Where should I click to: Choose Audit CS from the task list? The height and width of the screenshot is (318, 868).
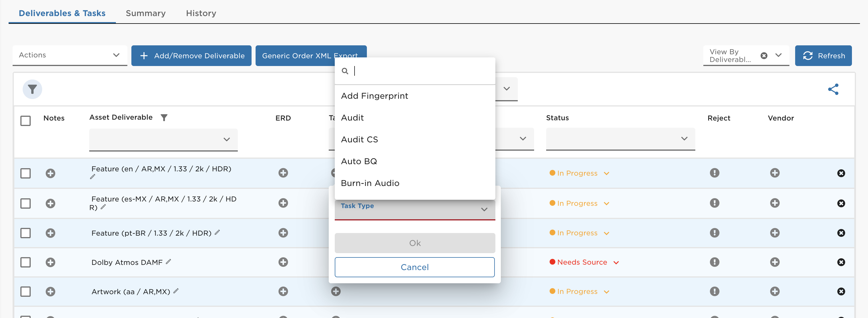(x=415, y=139)
